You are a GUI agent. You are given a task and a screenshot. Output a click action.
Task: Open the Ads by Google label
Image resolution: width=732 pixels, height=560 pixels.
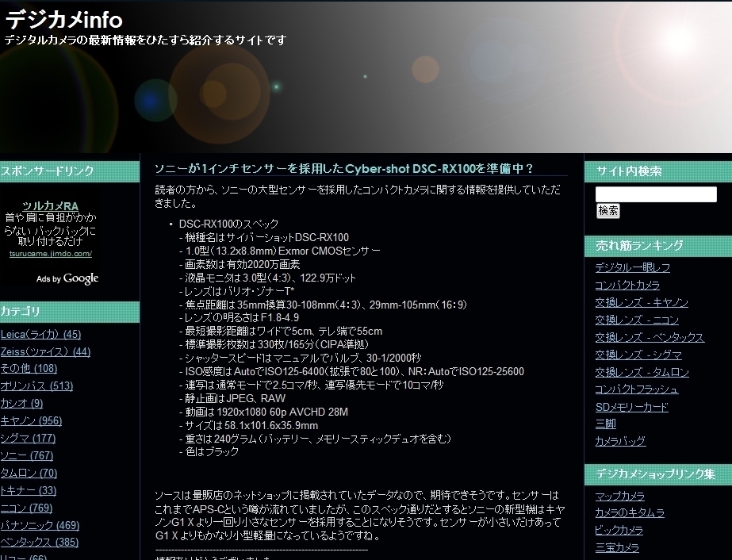(67, 279)
